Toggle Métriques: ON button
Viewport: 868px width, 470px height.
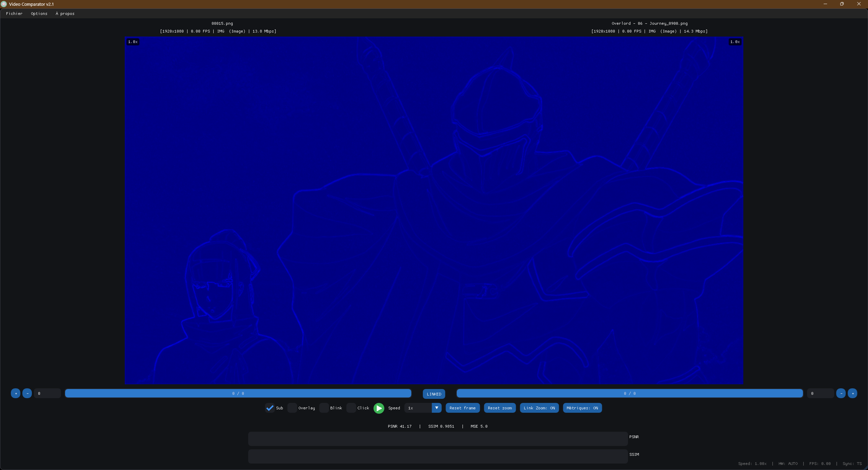click(582, 408)
